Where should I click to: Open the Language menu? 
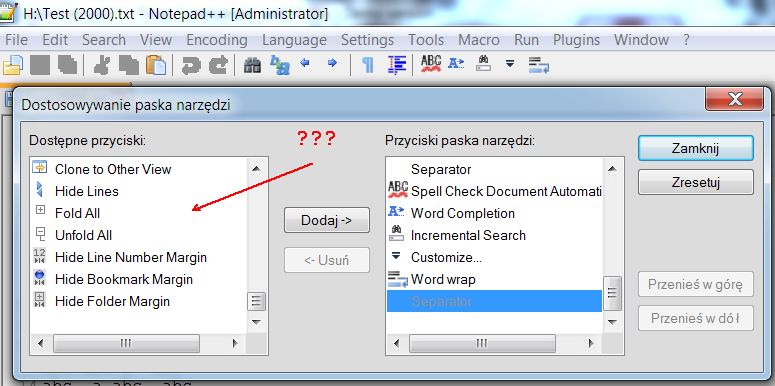tap(294, 40)
